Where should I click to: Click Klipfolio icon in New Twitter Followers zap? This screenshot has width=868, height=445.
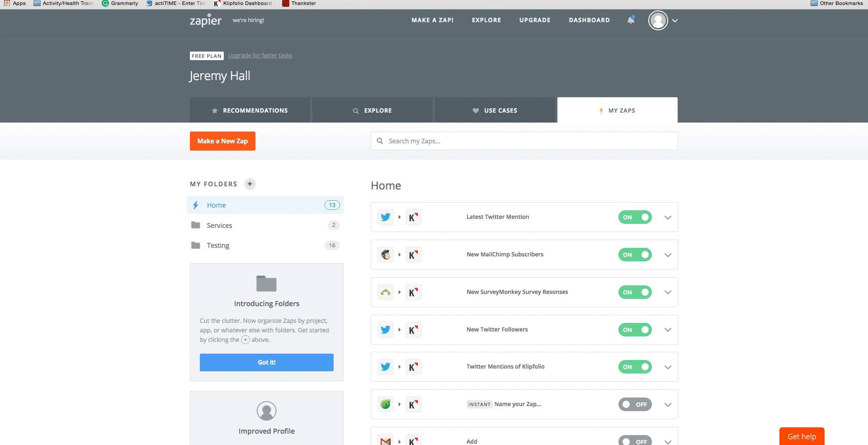click(x=413, y=330)
